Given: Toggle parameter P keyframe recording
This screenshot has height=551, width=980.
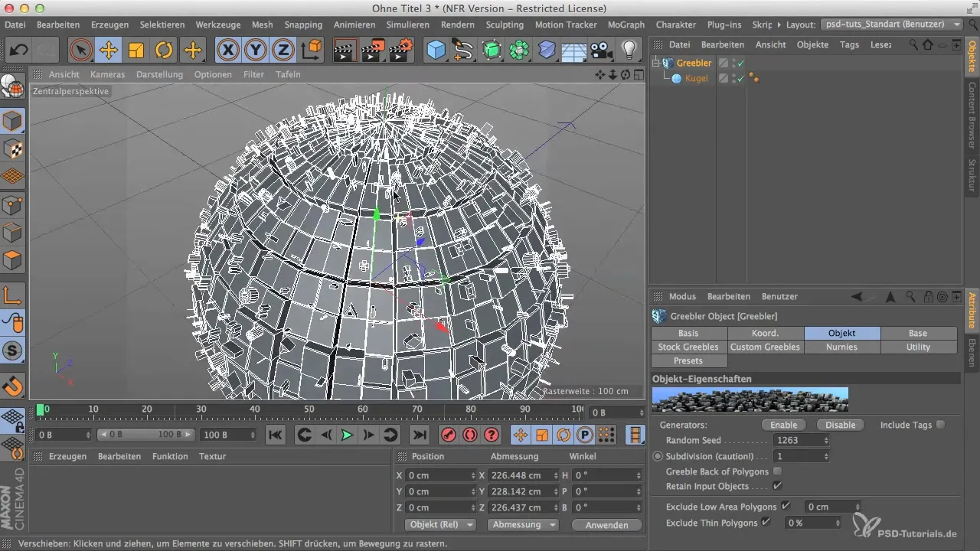Looking at the screenshot, I should pyautogui.click(x=585, y=435).
